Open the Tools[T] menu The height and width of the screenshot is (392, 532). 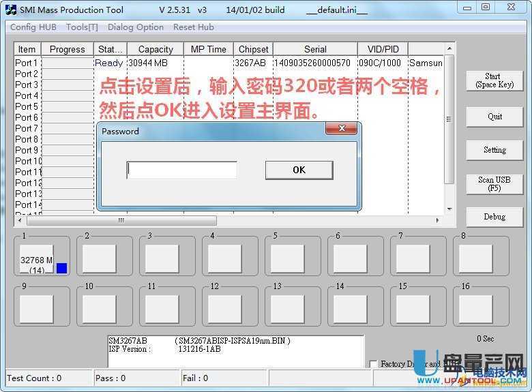82,27
